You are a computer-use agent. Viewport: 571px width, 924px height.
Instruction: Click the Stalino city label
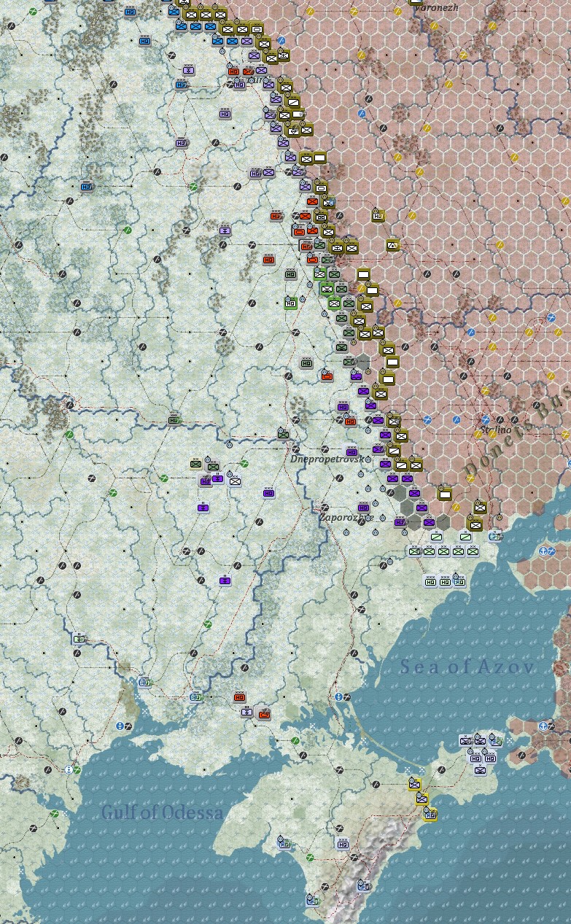(x=496, y=430)
